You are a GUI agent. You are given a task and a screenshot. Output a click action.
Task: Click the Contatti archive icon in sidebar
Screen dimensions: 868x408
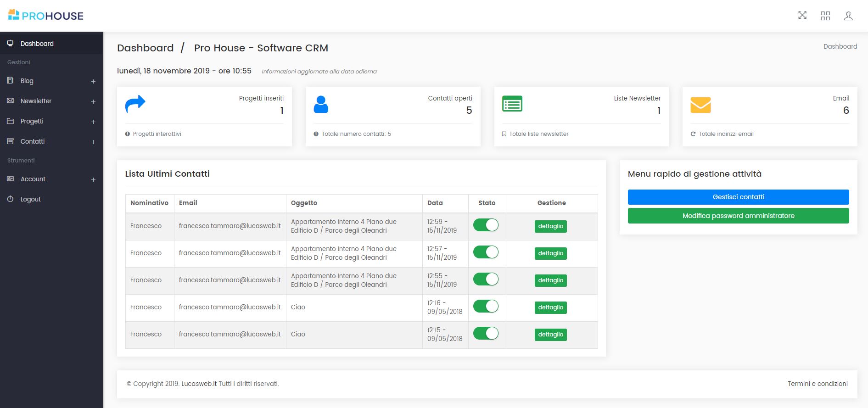[x=10, y=141]
